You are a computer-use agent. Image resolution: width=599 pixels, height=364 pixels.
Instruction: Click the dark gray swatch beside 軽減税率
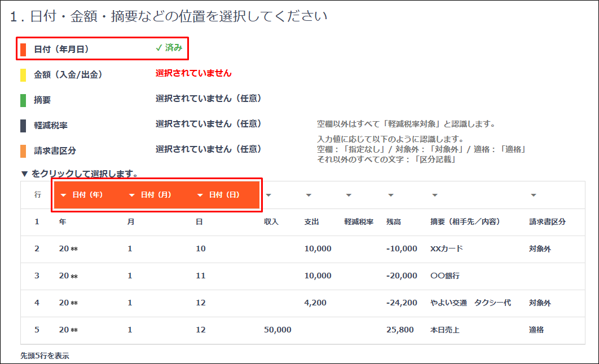[23, 126]
